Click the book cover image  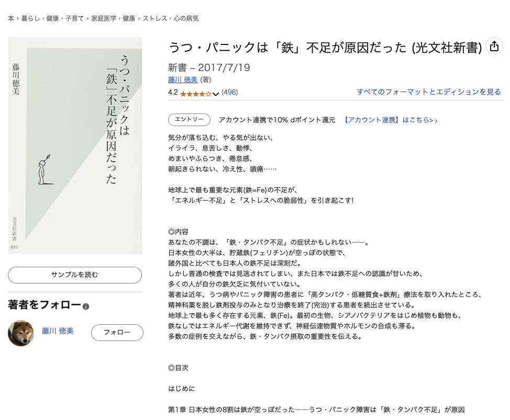point(75,145)
